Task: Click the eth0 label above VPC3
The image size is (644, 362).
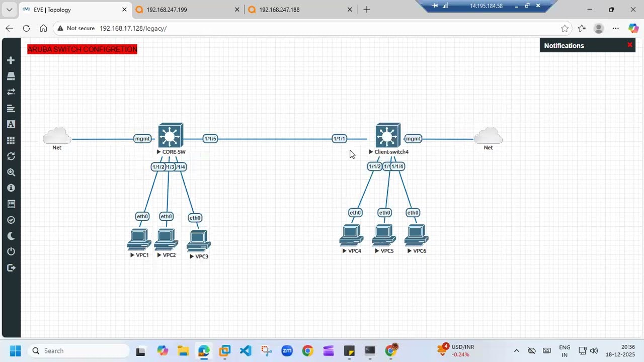Action: [195, 218]
